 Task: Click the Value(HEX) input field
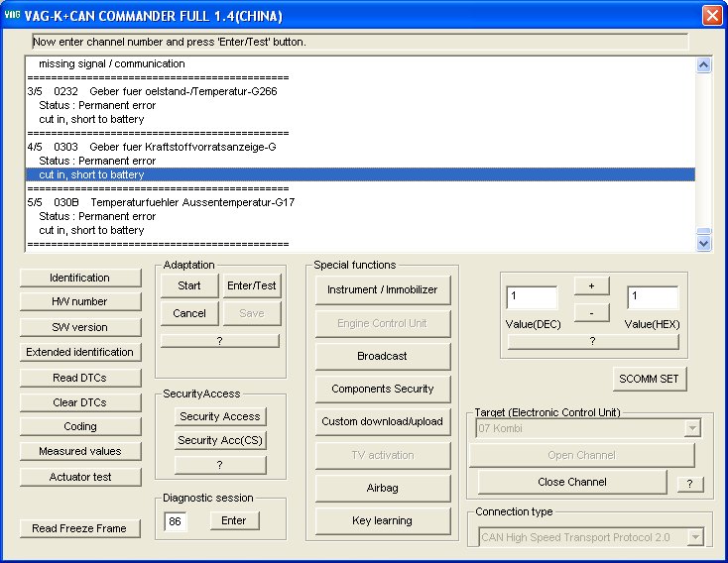point(653,297)
